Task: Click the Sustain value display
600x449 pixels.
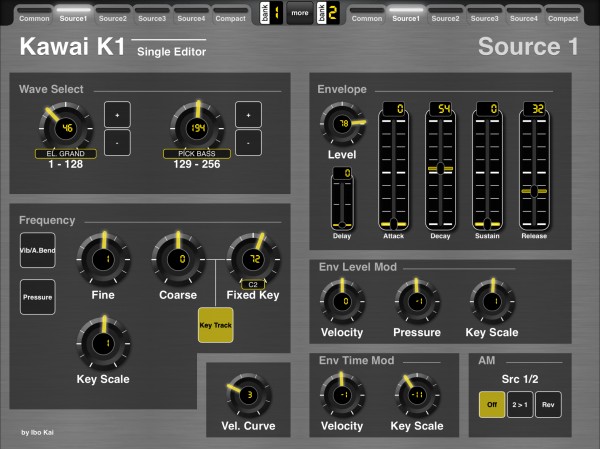Action: coord(488,109)
